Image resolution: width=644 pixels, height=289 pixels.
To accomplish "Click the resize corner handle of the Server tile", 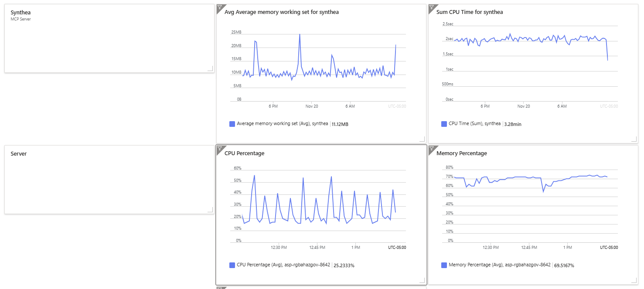I will [210, 210].
